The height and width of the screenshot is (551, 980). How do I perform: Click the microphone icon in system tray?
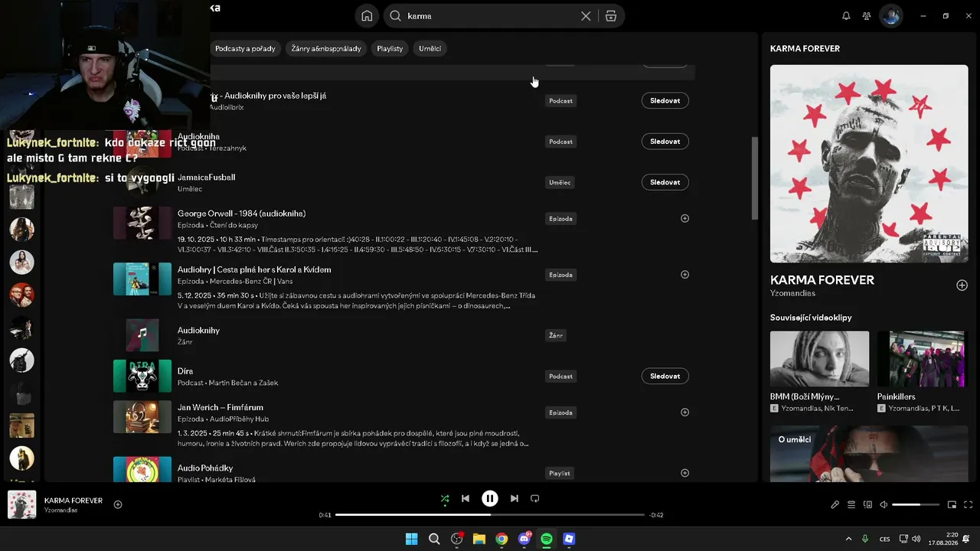(x=865, y=539)
